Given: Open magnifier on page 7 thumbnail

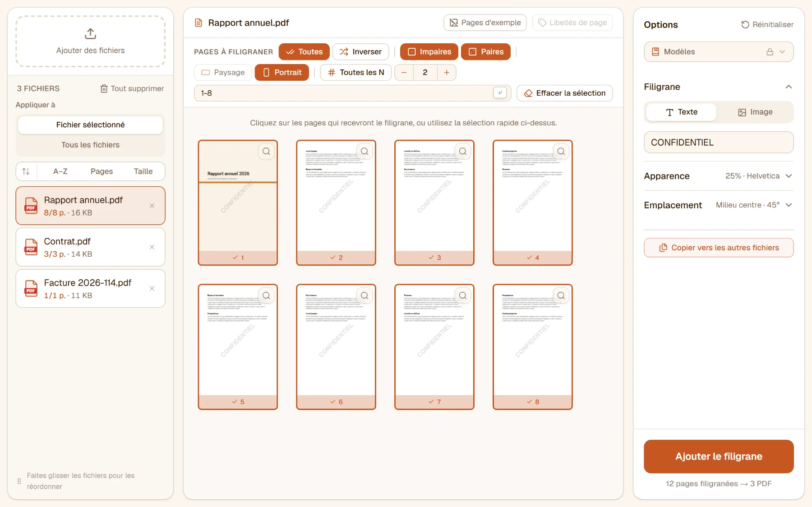Looking at the screenshot, I should pyautogui.click(x=463, y=295).
